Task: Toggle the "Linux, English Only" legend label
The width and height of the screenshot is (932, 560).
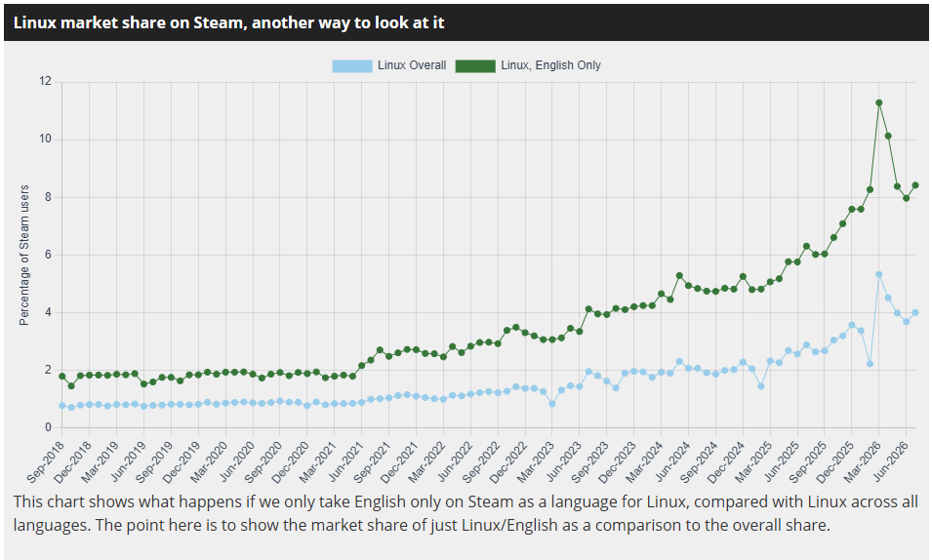Action: (x=551, y=65)
